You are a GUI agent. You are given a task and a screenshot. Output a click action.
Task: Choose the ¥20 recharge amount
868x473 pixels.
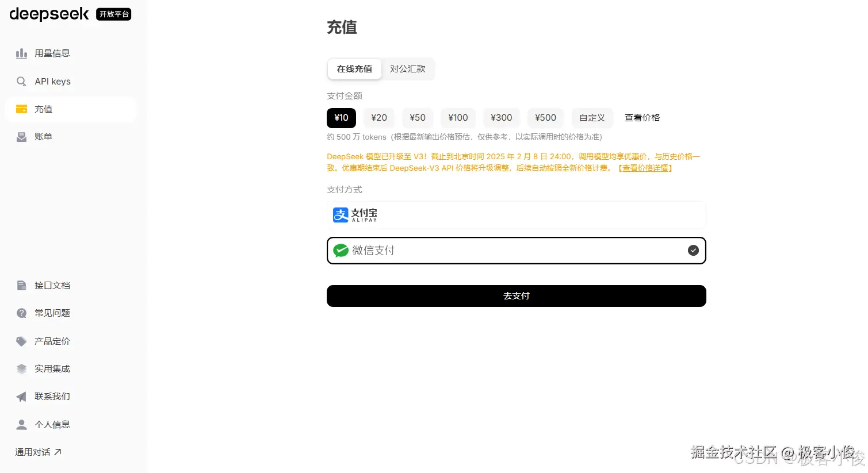[x=379, y=118]
